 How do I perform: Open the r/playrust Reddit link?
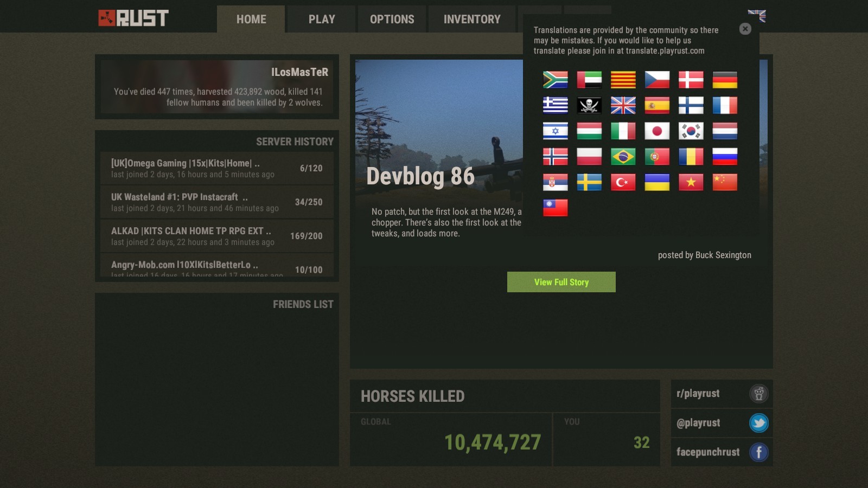click(722, 394)
